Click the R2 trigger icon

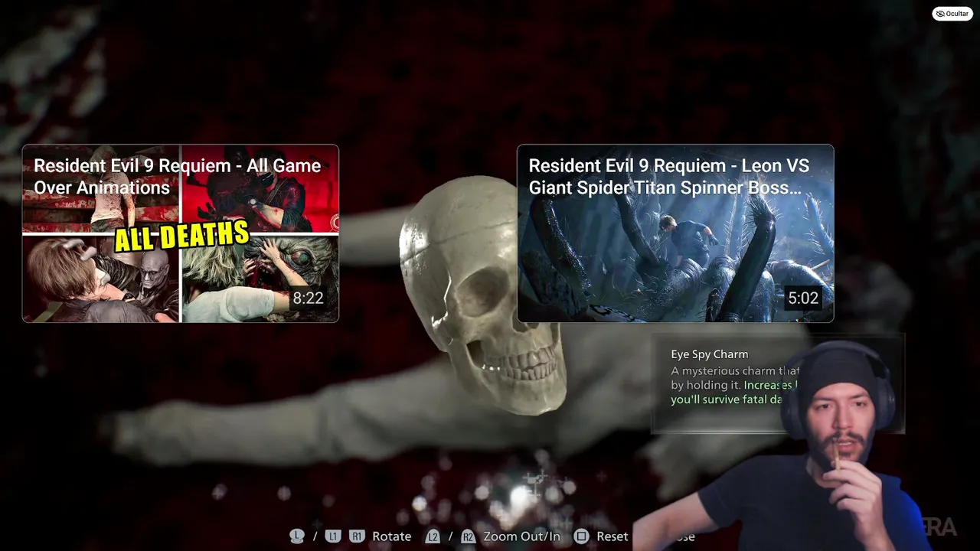(468, 536)
